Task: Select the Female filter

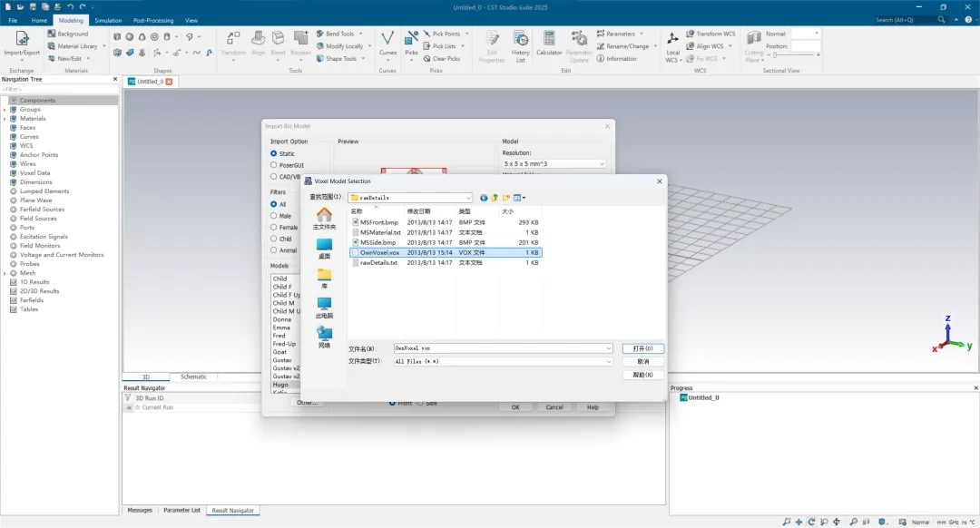Action: coord(274,228)
